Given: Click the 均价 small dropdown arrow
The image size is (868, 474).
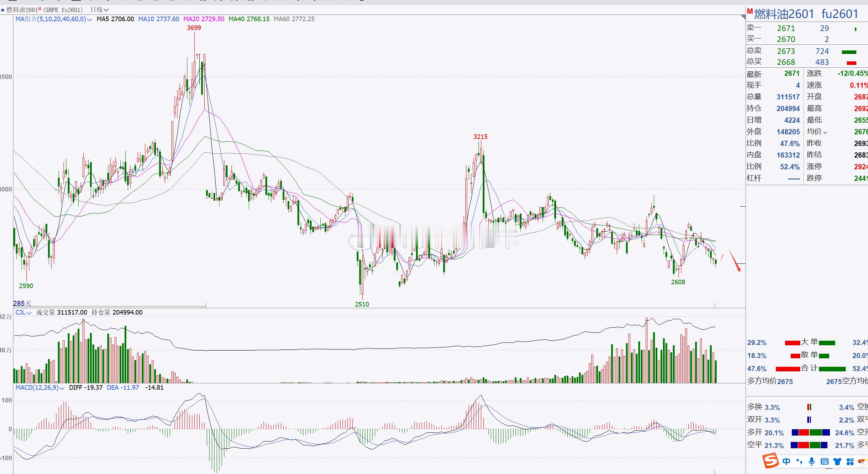Looking at the screenshot, I should (825, 133).
